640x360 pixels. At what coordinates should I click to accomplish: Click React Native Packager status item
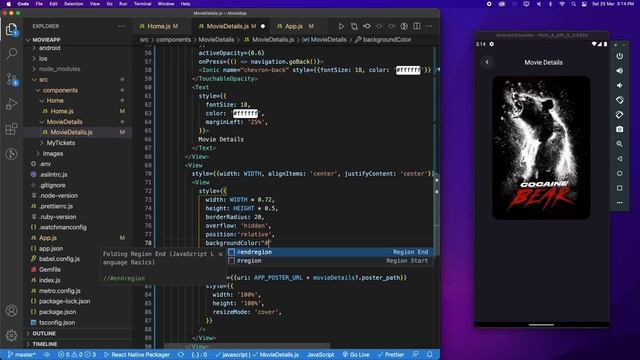(x=137, y=355)
